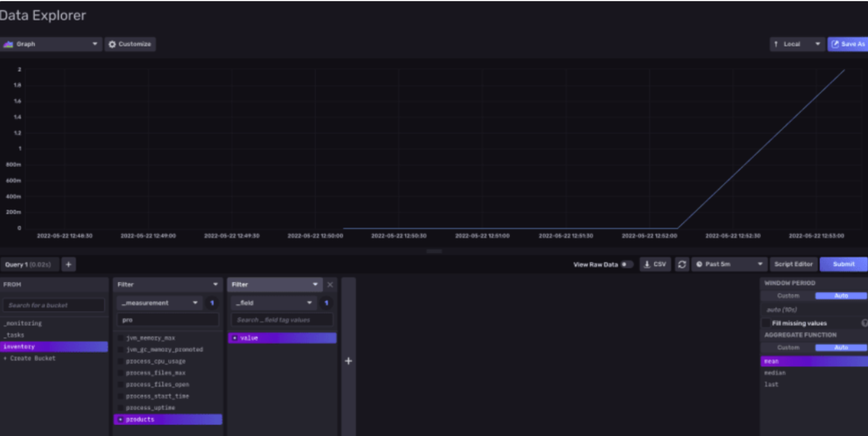Select the Query 1 tab
The height and width of the screenshot is (436, 868).
pos(29,264)
